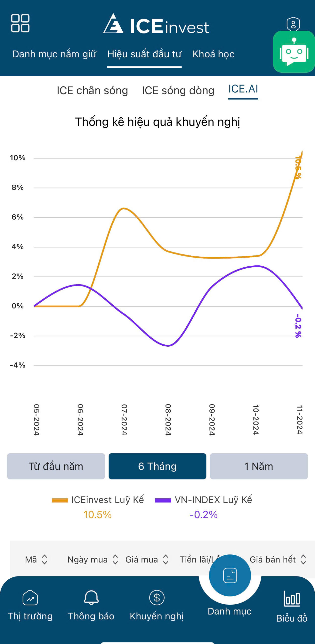Screen dimensions: 315x644
Task: Select Từ đầu năm period button
Action: tap(56, 466)
